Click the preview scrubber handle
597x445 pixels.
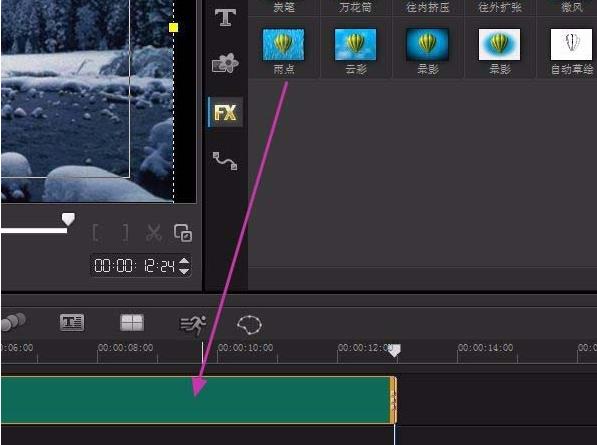(x=68, y=219)
